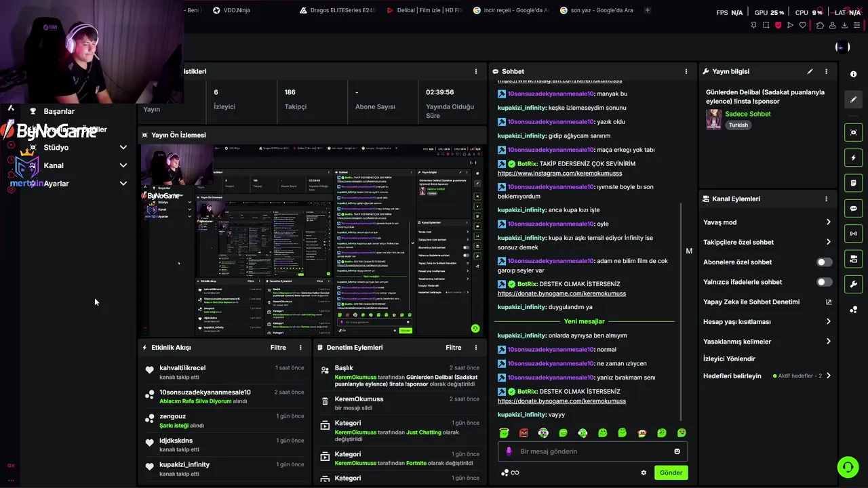Open the three-dot menu of Sohbet panel

coord(686,71)
